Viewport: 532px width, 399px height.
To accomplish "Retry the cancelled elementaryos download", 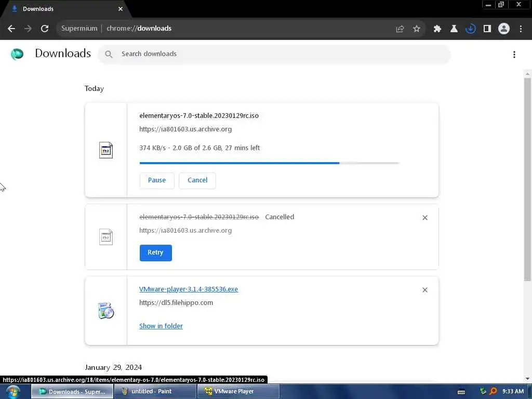I will tap(155, 252).
